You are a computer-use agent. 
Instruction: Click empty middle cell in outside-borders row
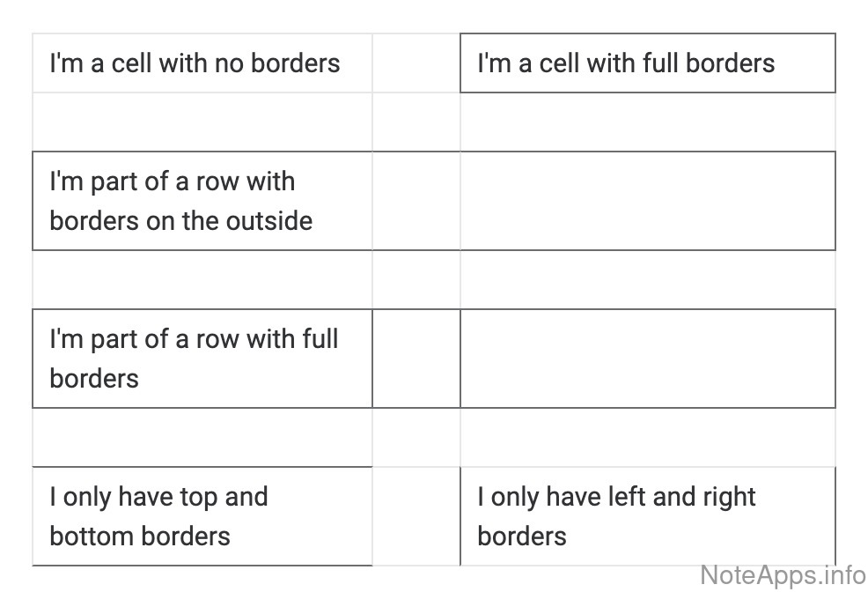[x=416, y=201]
